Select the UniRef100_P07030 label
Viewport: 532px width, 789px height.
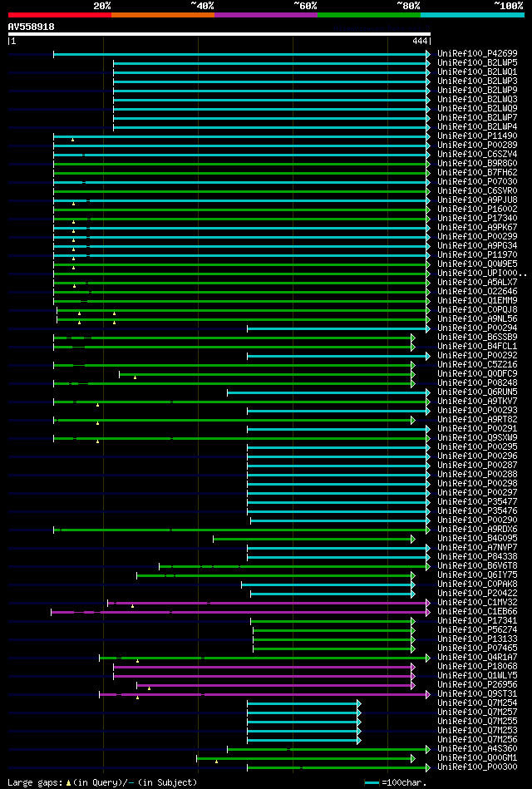(x=478, y=181)
